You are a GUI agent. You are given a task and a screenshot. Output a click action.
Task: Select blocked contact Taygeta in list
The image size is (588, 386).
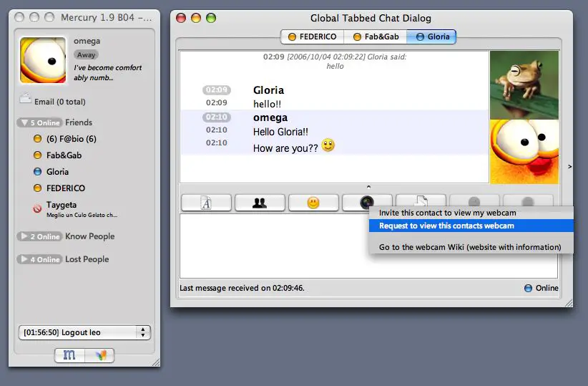coord(62,205)
